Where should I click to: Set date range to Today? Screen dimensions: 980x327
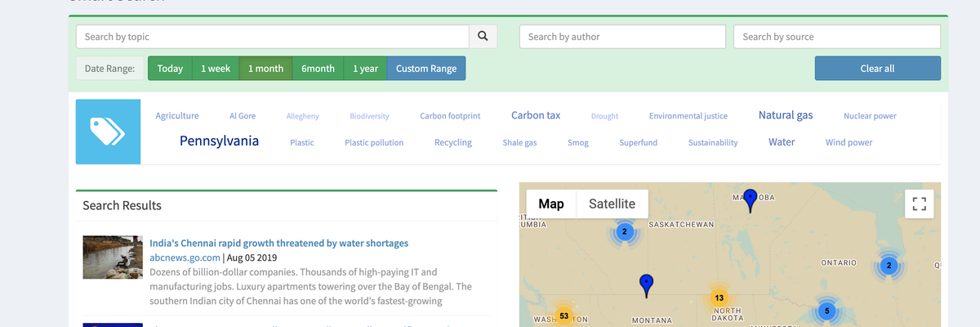170,69
